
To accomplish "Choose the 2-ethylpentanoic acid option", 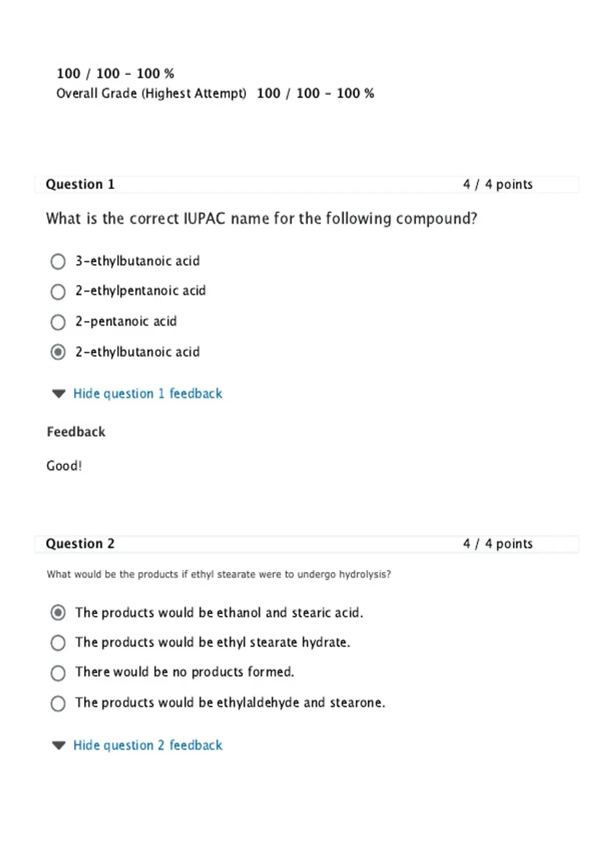I will [58, 292].
